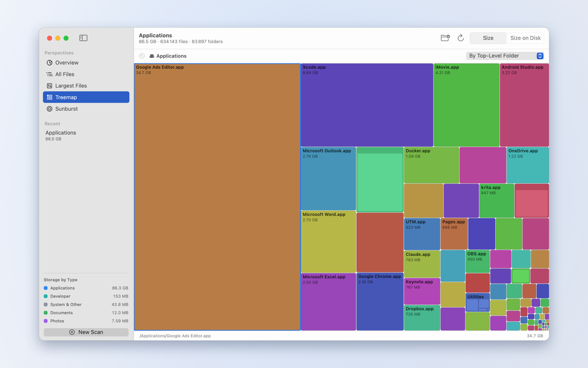Click the dropdown's blue chevron arrows
Image resolution: width=588 pixels, height=368 pixels.
[x=540, y=56]
